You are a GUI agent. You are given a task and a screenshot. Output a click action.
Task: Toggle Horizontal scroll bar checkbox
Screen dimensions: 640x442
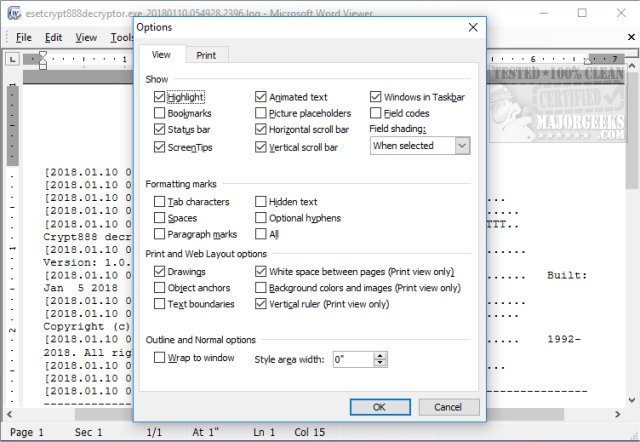(x=260, y=129)
